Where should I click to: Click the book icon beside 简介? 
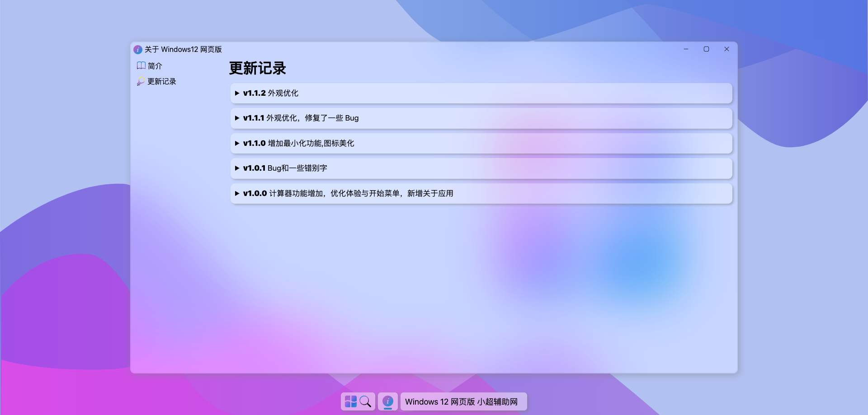coord(141,65)
